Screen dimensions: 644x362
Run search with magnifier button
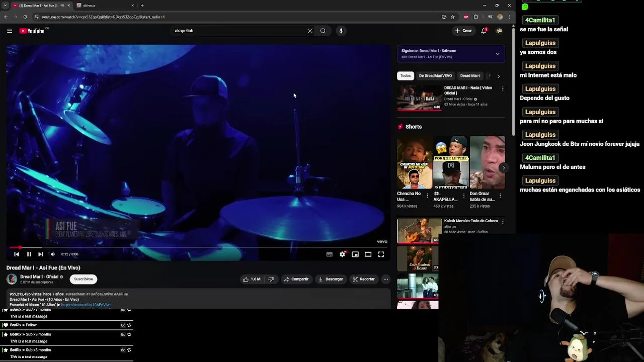323,31
